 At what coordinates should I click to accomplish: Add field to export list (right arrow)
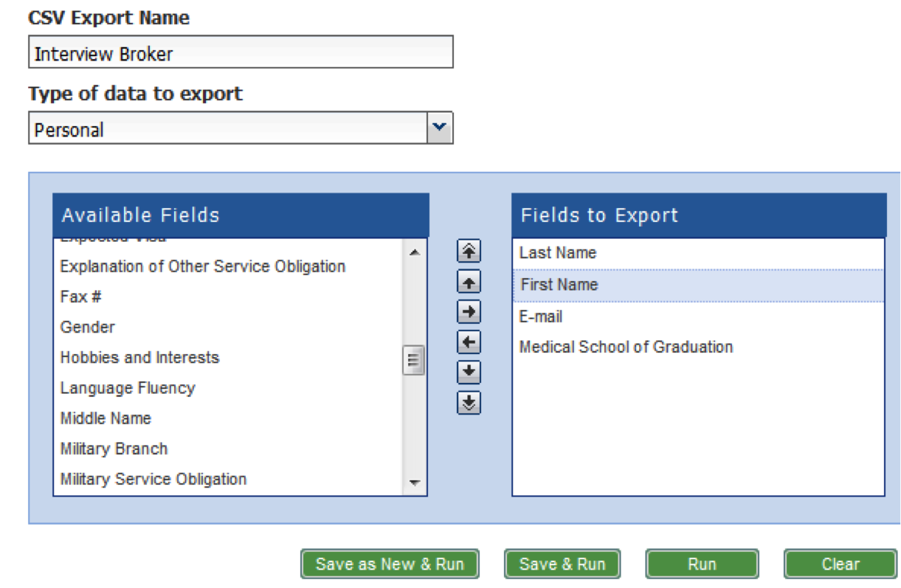pyautogui.click(x=469, y=312)
